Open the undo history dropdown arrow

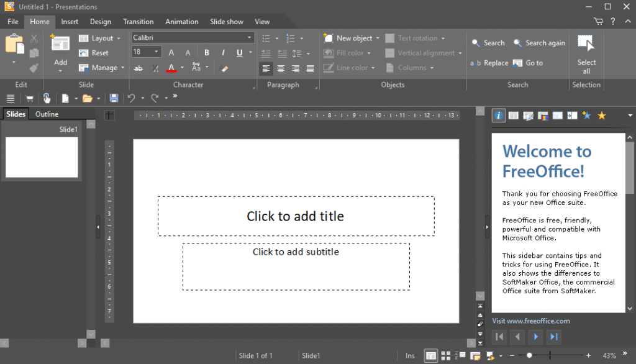coord(143,98)
